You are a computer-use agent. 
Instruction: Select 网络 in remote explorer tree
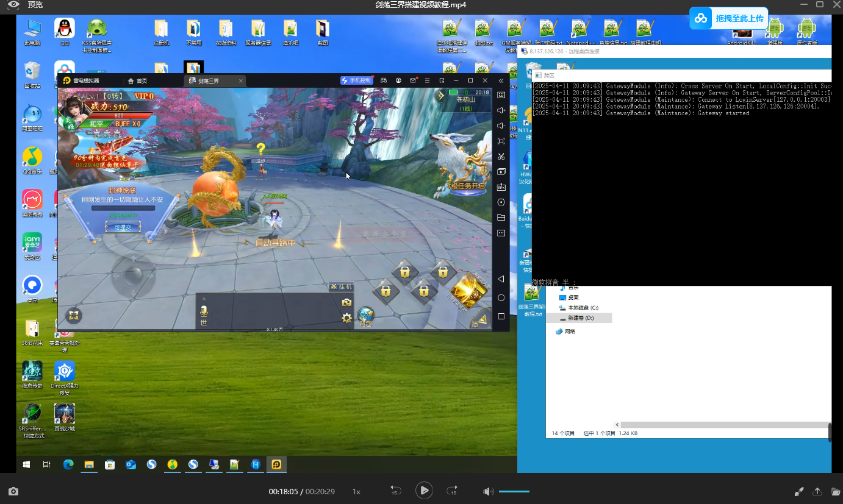pos(565,332)
